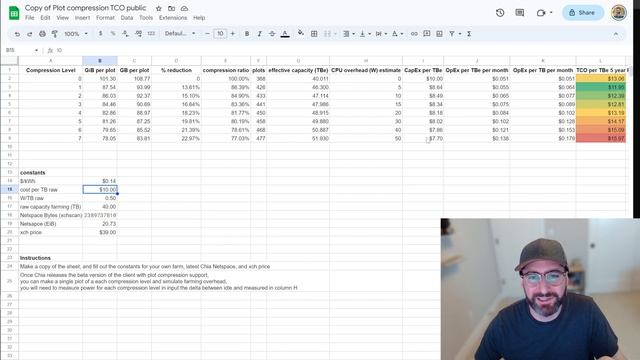Select the $0.14 cell next to $/kWh
The height and width of the screenshot is (360, 640).
100,181
